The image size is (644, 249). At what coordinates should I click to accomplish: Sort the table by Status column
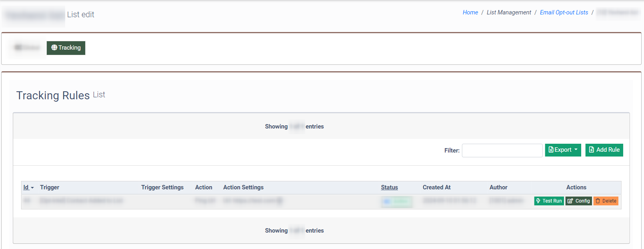pyautogui.click(x=389, y=187)
